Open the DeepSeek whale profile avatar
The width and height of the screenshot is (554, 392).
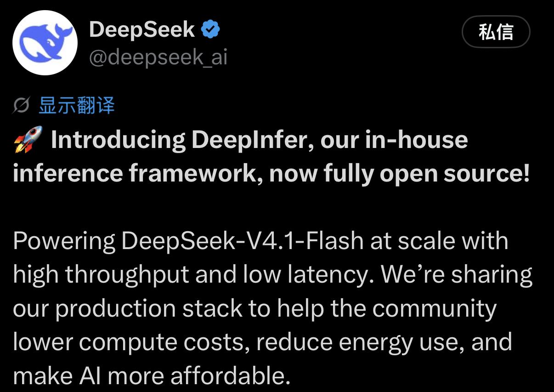(45, 43)
